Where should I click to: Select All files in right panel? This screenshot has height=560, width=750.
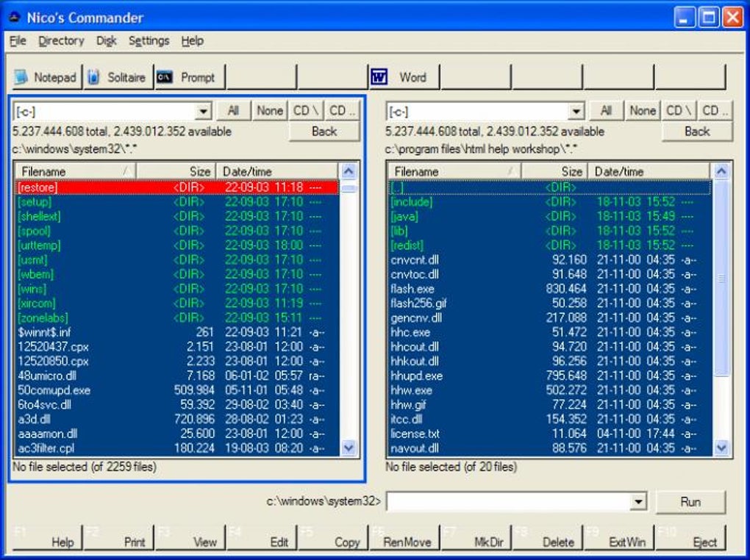606,111
